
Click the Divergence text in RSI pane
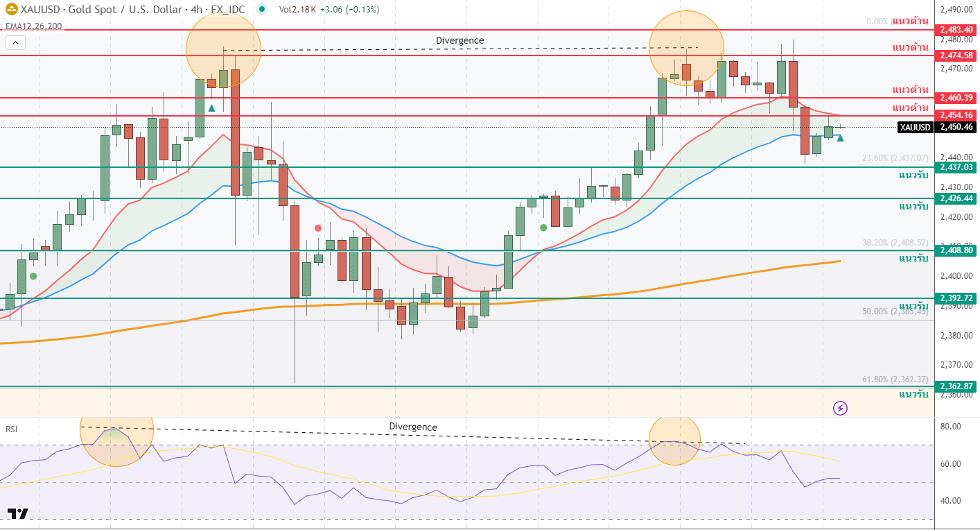click(x=413, y=427)
